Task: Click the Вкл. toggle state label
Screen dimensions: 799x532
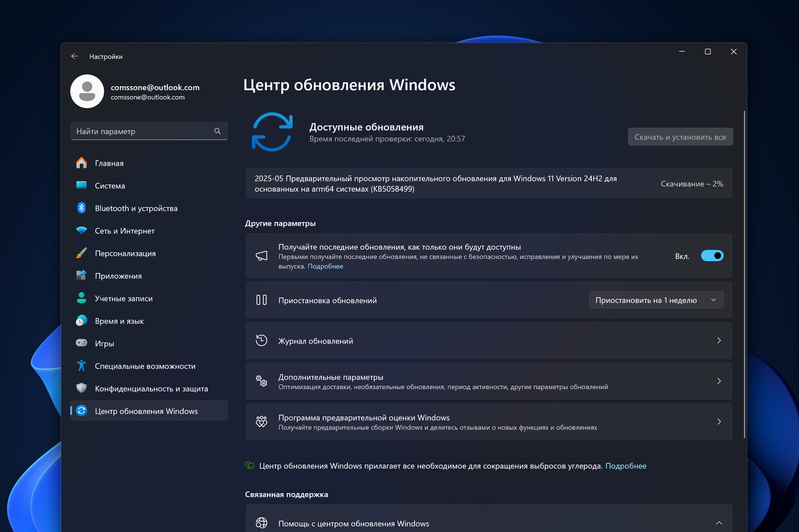Action: [x=682, y=256]
